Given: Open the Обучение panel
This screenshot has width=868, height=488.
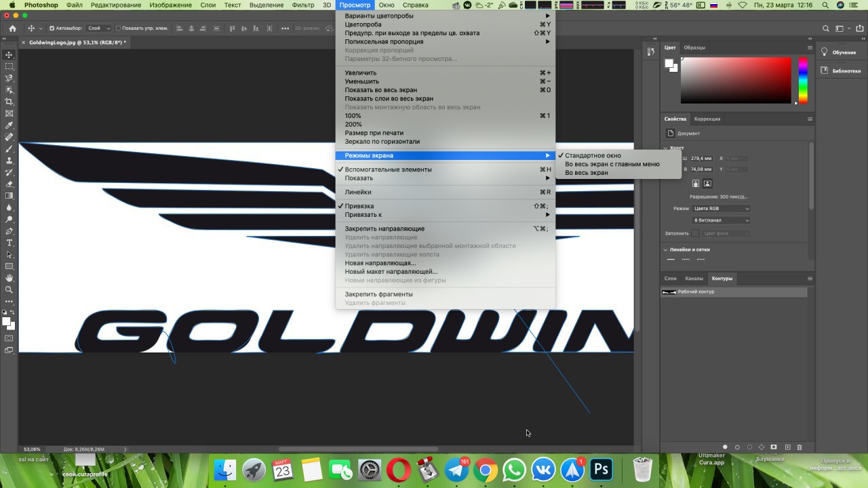Looking at the screenshot, I should point(843,52).
